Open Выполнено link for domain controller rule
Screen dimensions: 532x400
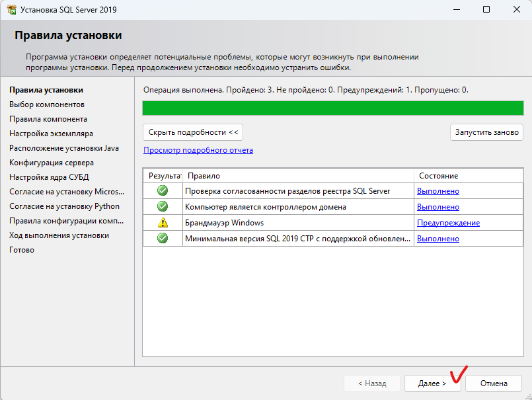(438, 207)
